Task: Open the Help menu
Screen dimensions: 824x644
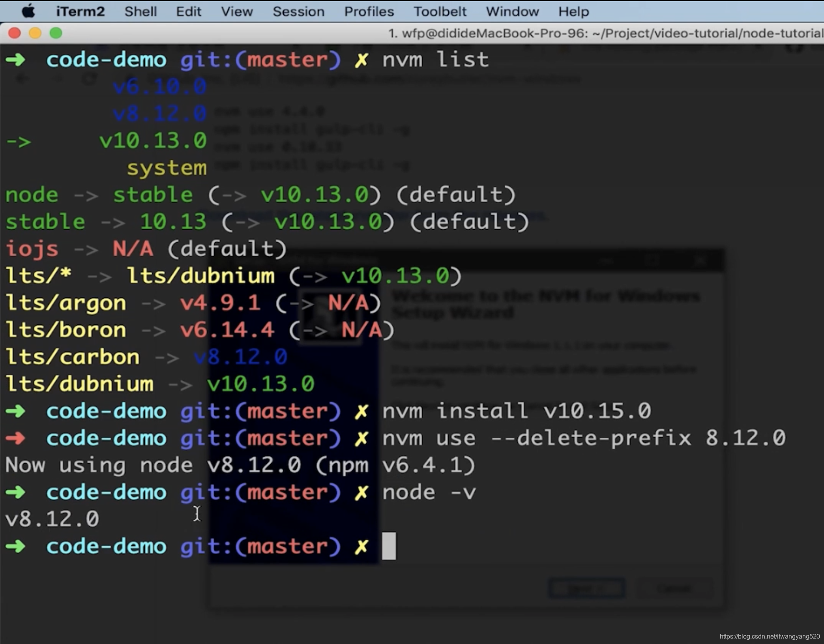Action: coord(573,11)
